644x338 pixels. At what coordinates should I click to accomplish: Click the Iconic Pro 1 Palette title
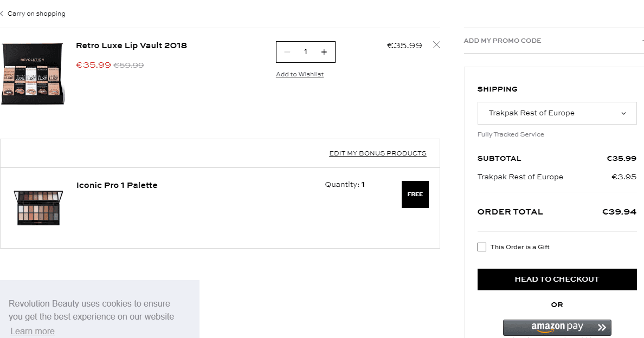[x=117, y=185]
